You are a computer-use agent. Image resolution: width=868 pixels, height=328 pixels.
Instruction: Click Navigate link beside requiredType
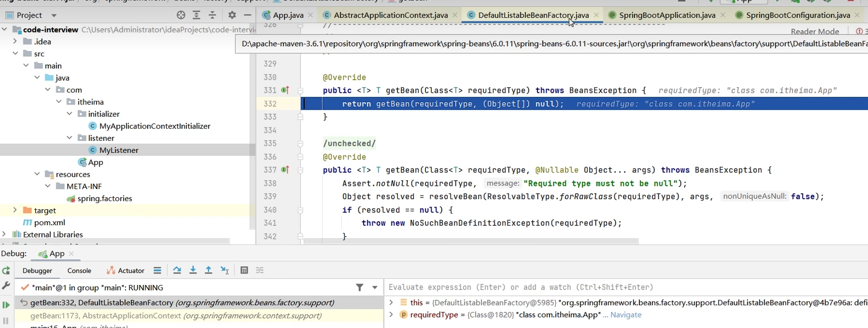point(626,315)
